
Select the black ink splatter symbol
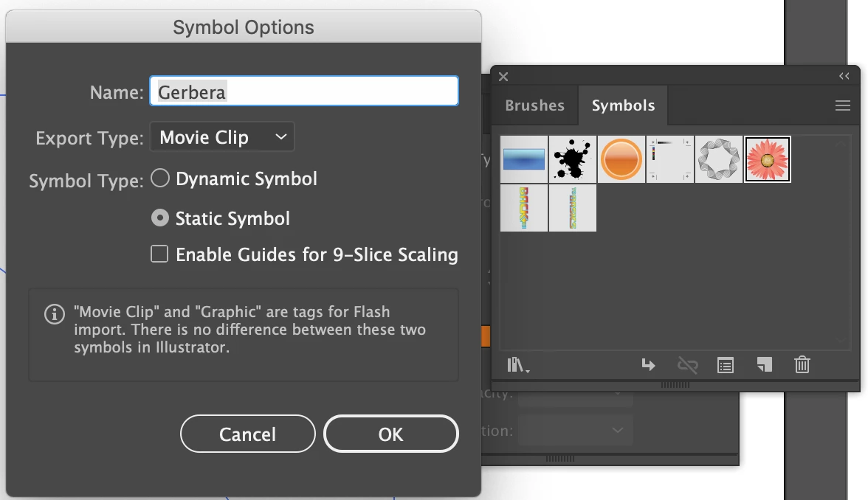(x=573, y=159)
